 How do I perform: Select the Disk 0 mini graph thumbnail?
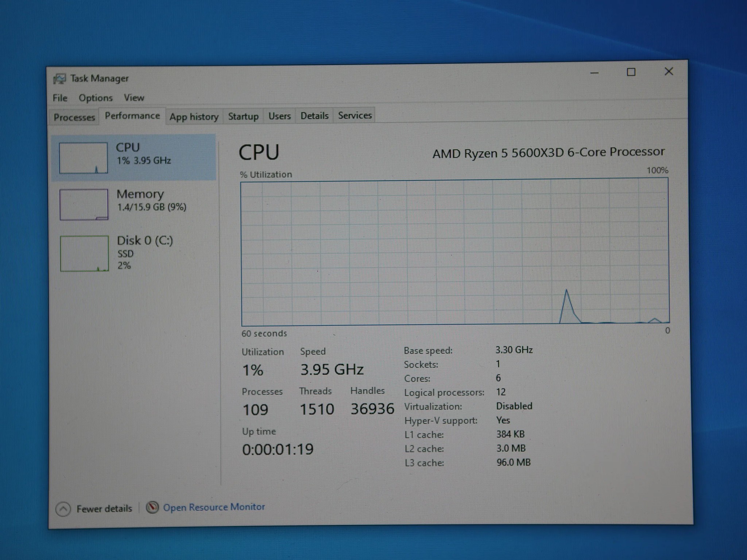(84, 253)
